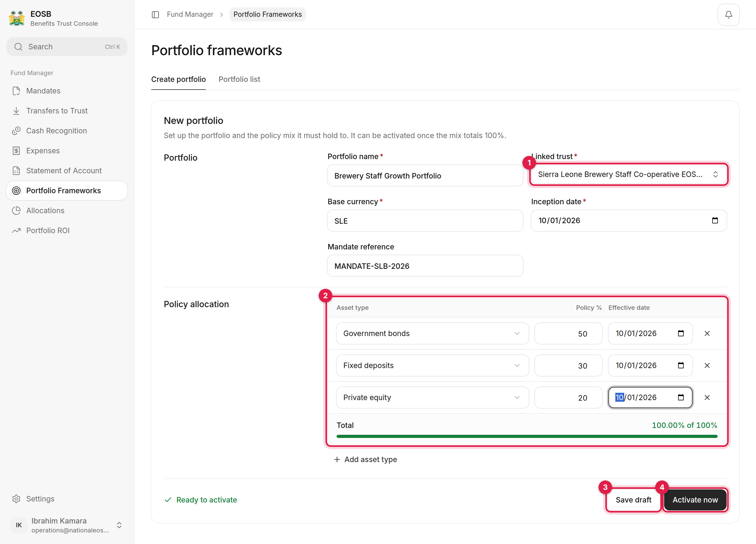Click the Portfolio ROI trend icon

pyautogui.click(x=16, y=230)
